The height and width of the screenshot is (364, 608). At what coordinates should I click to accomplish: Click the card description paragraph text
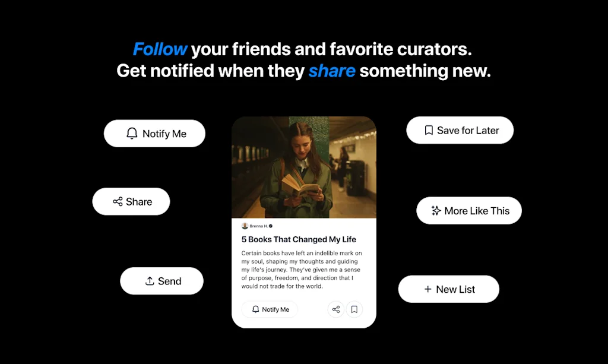302,270
